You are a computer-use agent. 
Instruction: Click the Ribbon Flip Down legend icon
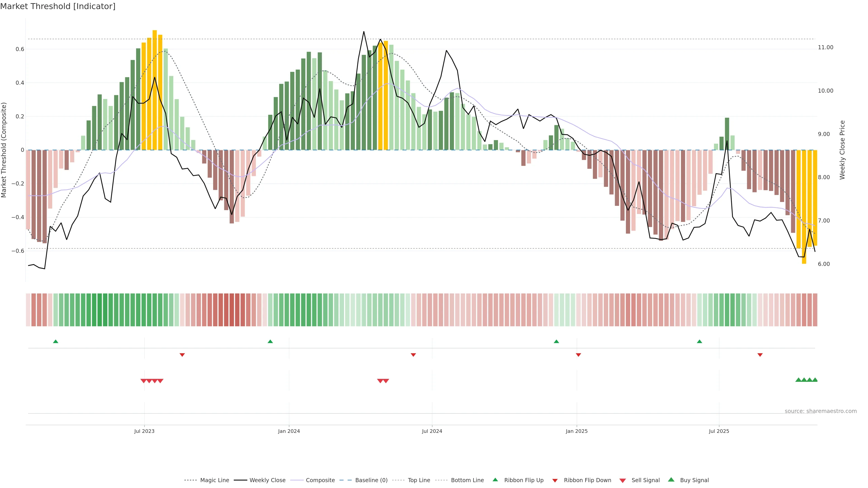tap(555, 481)
